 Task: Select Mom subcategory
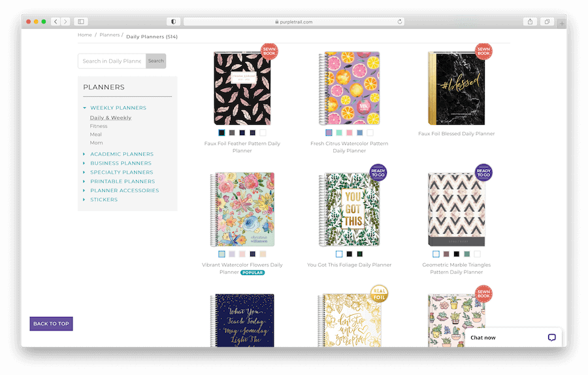96,143
